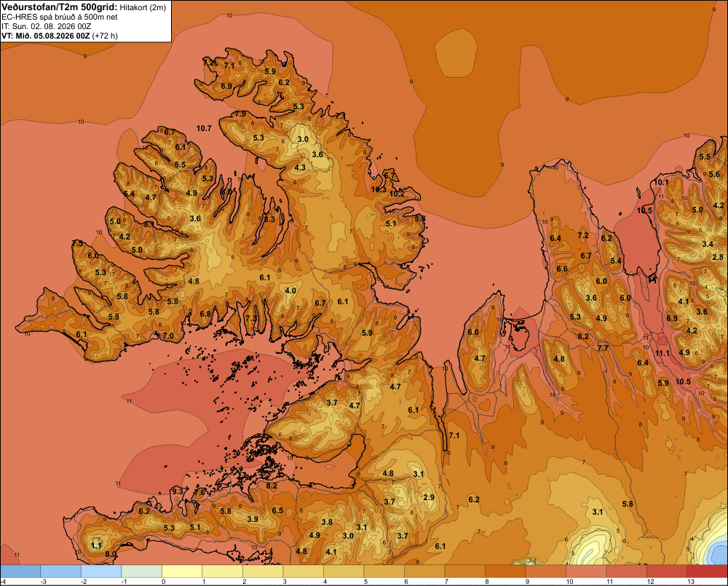Click the sea temperature value 10.7
Screen dimensions: 728x586
(x=204, y=128)
